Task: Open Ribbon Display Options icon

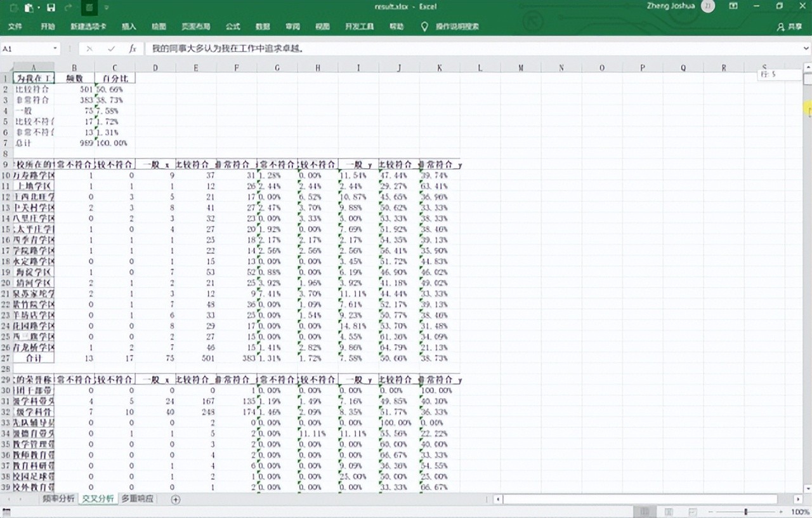Action: tap(733, 7)
